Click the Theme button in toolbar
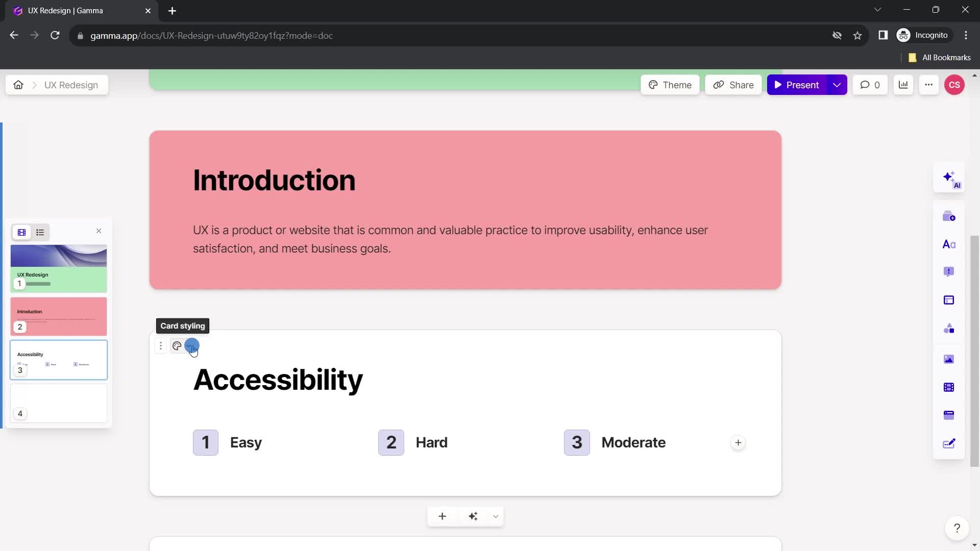This screenshot has height=551, width=980. 670,85
